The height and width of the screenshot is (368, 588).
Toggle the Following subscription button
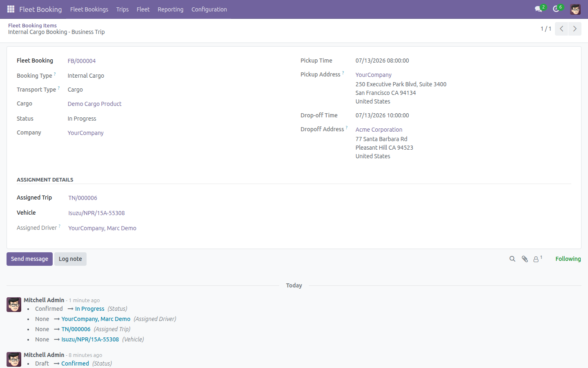click(x=568, y=259)
